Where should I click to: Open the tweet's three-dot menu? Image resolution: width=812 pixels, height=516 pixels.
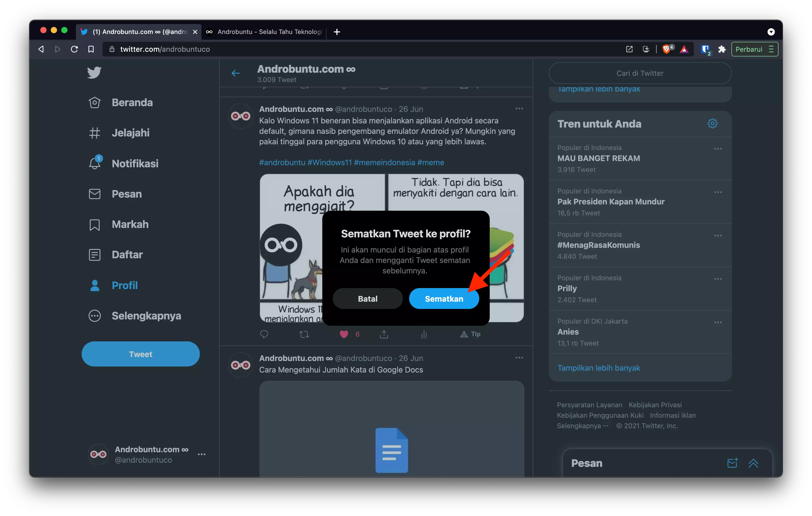(519, 108)
